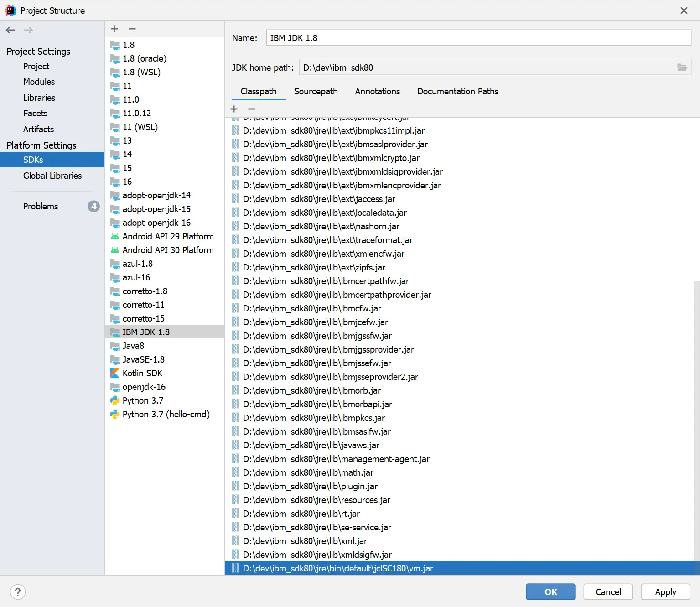Image resolution: width=700 pixels, height=607 pixels.
Task: Select the adopt-openjdk-15 SDK
Action: [x=165, y=209]
